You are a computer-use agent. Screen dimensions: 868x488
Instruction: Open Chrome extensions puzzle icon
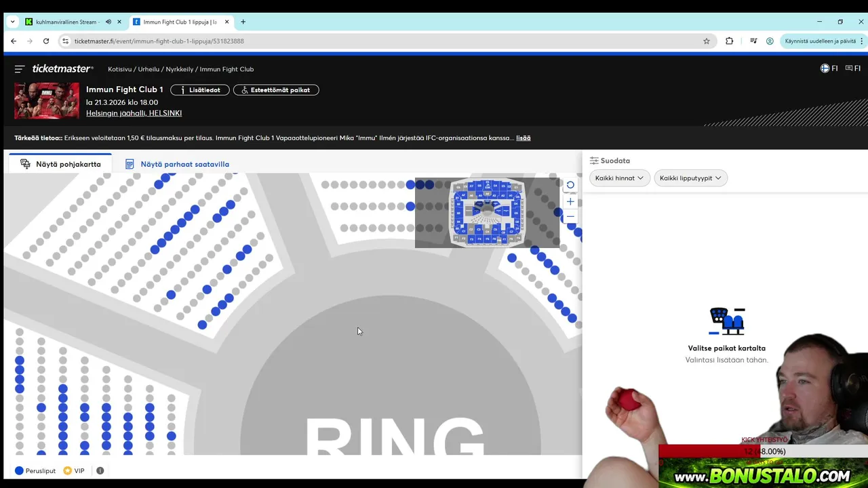(730, 41)
